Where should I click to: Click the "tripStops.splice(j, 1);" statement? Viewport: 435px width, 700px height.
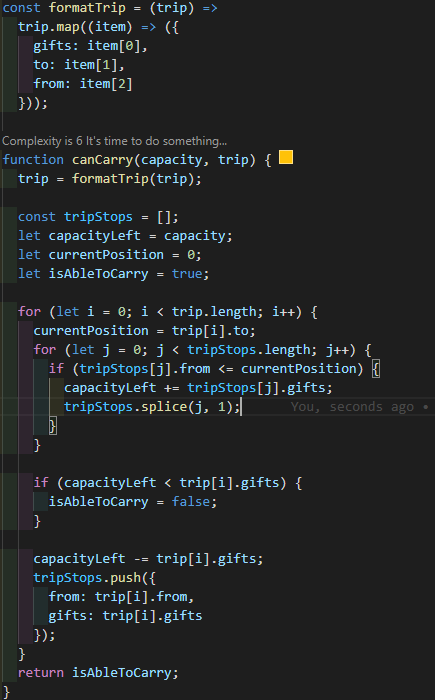pos(152,407)
